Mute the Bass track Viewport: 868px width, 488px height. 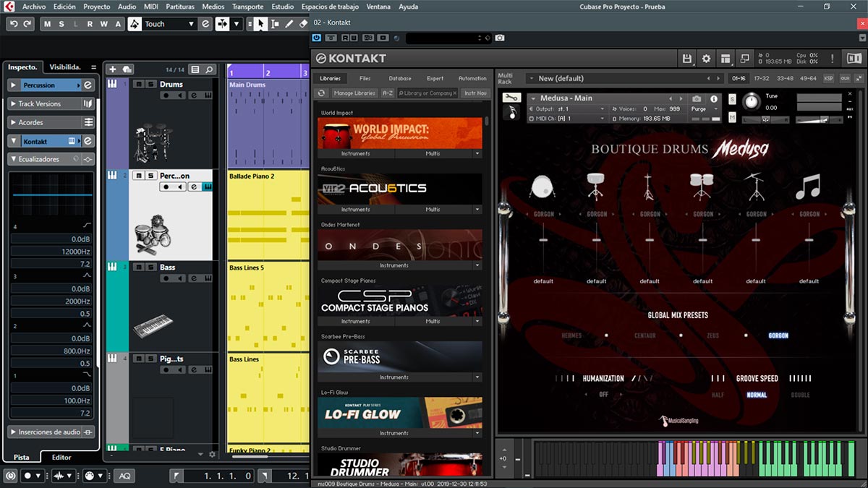coord(138,267)
